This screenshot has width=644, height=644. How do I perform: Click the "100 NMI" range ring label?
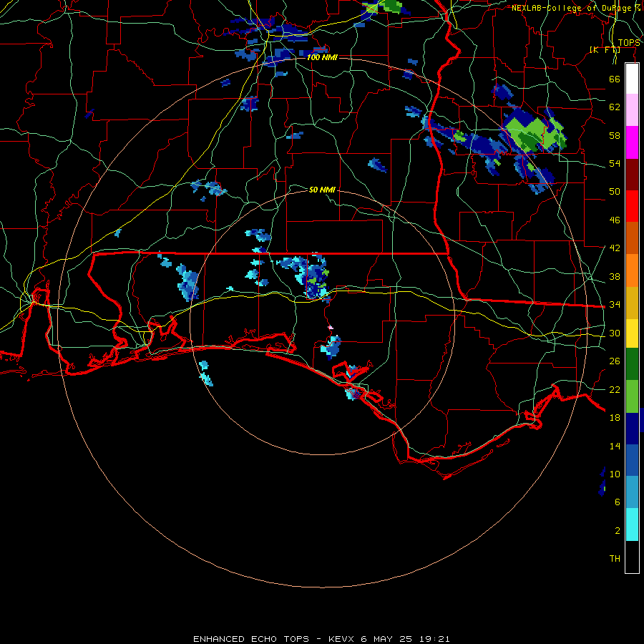(322, 57)
